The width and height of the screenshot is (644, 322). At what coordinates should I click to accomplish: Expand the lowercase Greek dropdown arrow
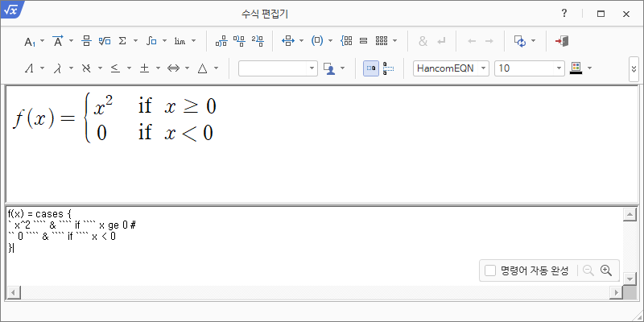coord(71,68)
